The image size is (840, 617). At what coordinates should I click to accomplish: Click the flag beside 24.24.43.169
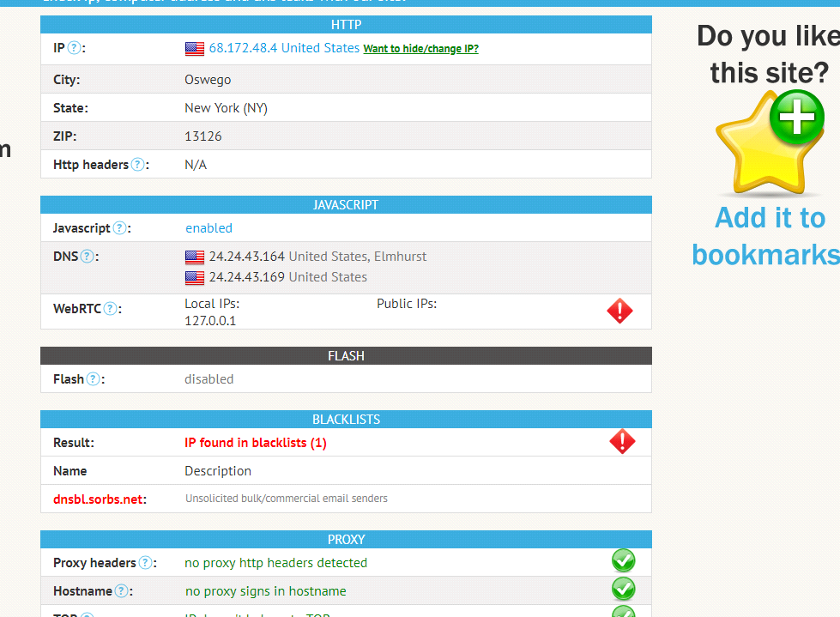pos(195,277)
